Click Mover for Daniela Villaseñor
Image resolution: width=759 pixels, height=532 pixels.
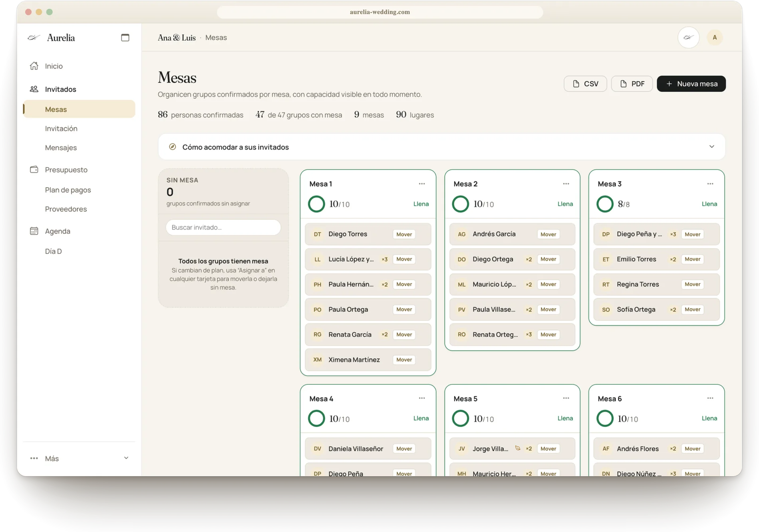coord(404,449)
